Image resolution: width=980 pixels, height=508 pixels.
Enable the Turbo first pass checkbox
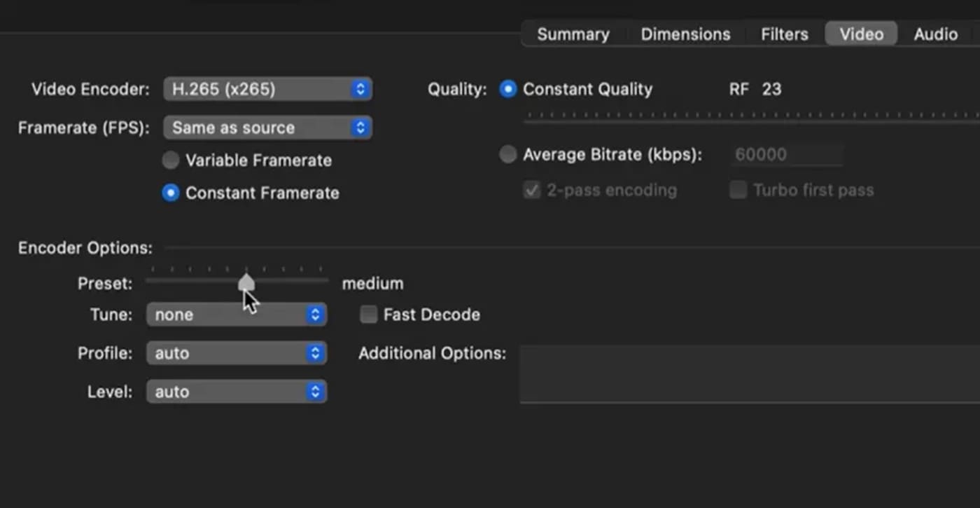(x=738, y=190)
